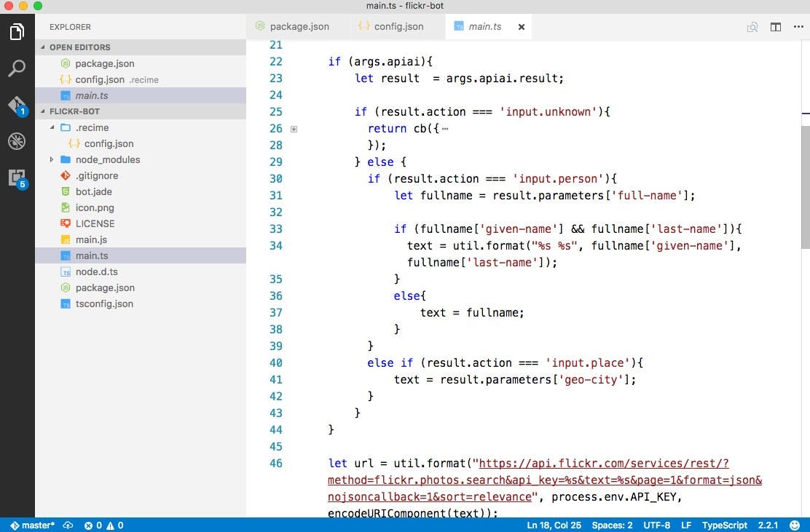This screenshot has height=532, width=810.
Task: Click 'input.place' string on line 40
Action: pyautogui.click(x=587, y=363)
